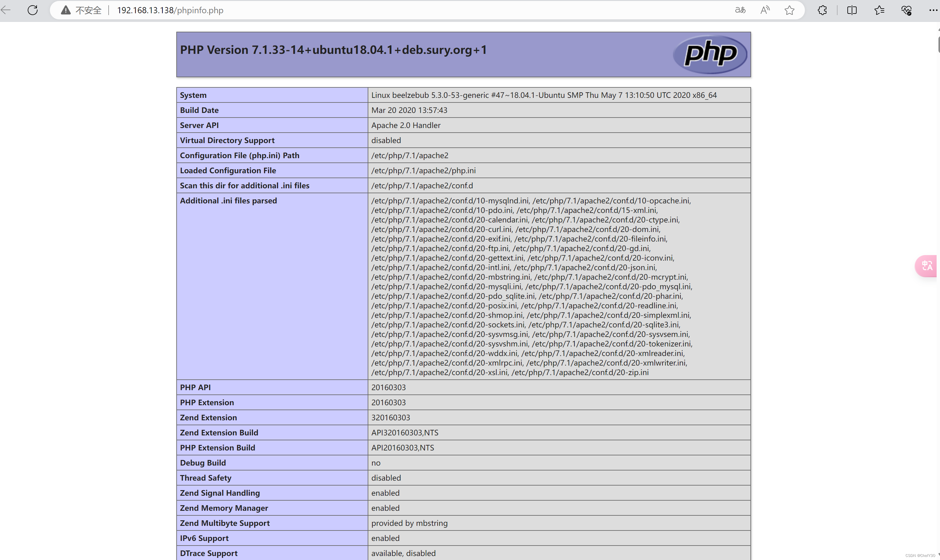940x560 pixels.
Task: Click the API20160303,NTS value
Action: 403,448
